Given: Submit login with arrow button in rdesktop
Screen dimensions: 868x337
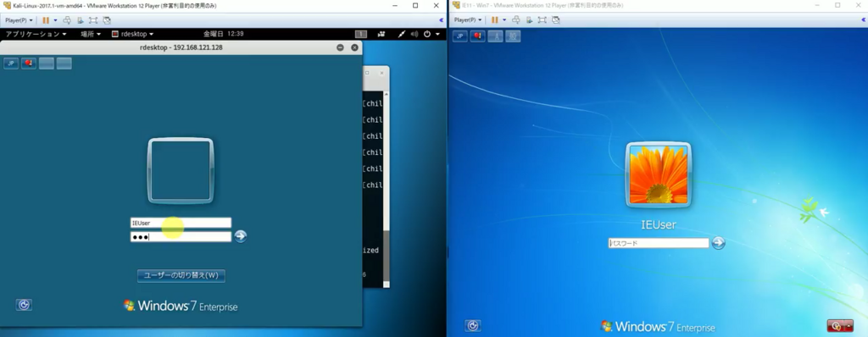Looking at the screenshot, I should coord(240,236).
